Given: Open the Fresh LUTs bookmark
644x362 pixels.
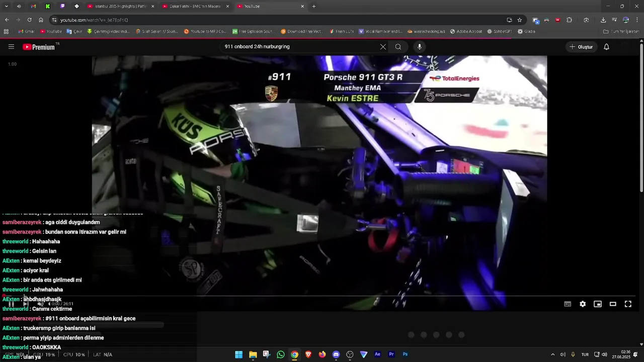Looking at the screenshot, I should click(x=341, y=31).
